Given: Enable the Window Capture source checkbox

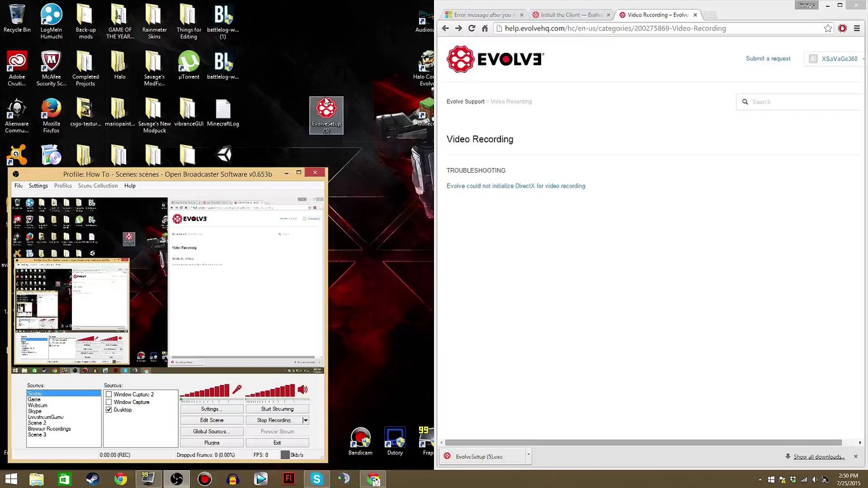Looking at the screenshot, I should (108, 402).
